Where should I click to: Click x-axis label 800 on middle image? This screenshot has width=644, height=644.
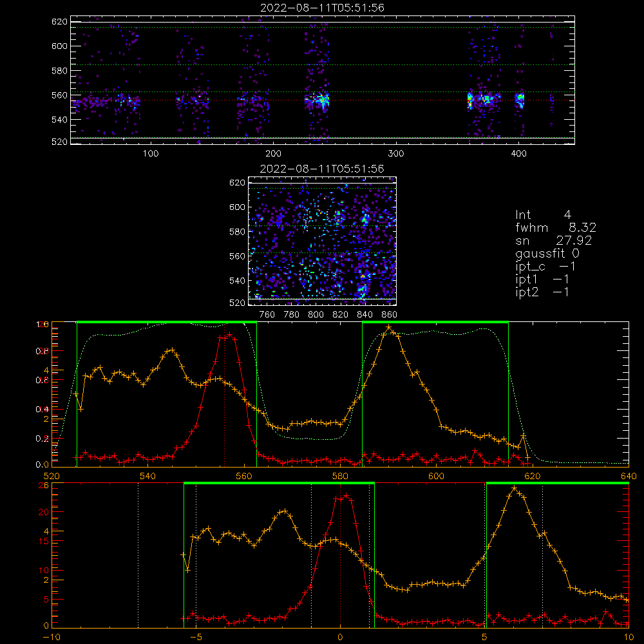pyautogui.click(x=316, y=315)
